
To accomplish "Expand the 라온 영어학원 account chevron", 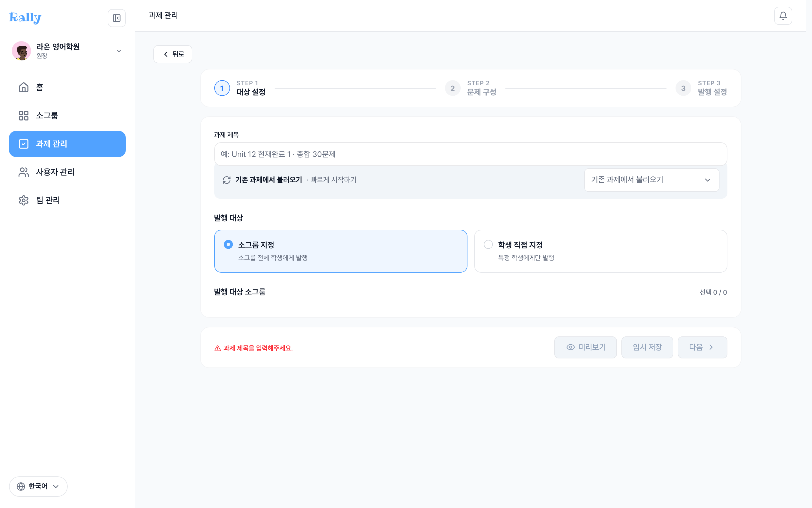I will point(119,51).
